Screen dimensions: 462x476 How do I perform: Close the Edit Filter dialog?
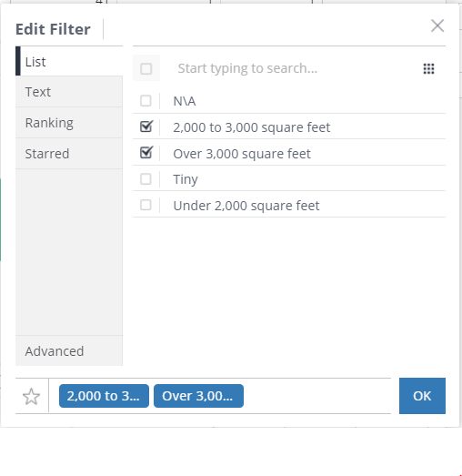point(437,25)
